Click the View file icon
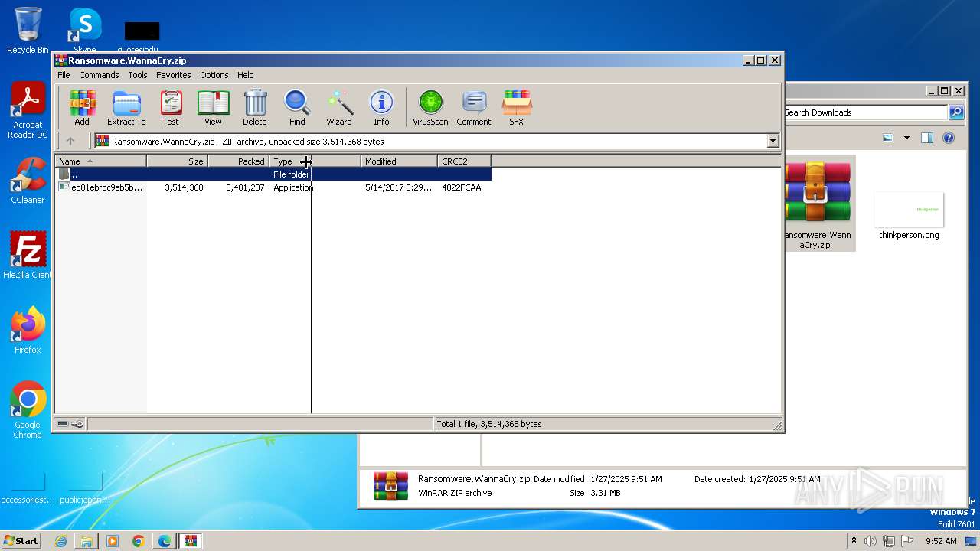Screen dimensions: 980x551 (x=213, y=108)
